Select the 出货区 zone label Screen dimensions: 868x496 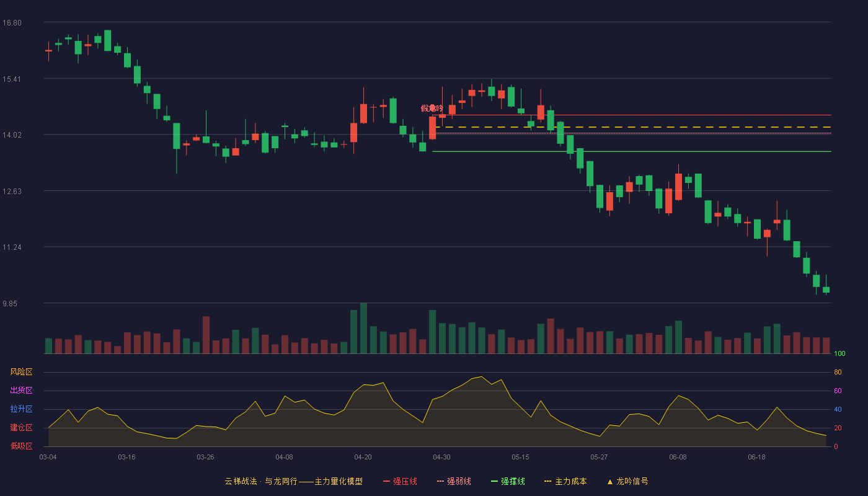click(x=21, y=391)
